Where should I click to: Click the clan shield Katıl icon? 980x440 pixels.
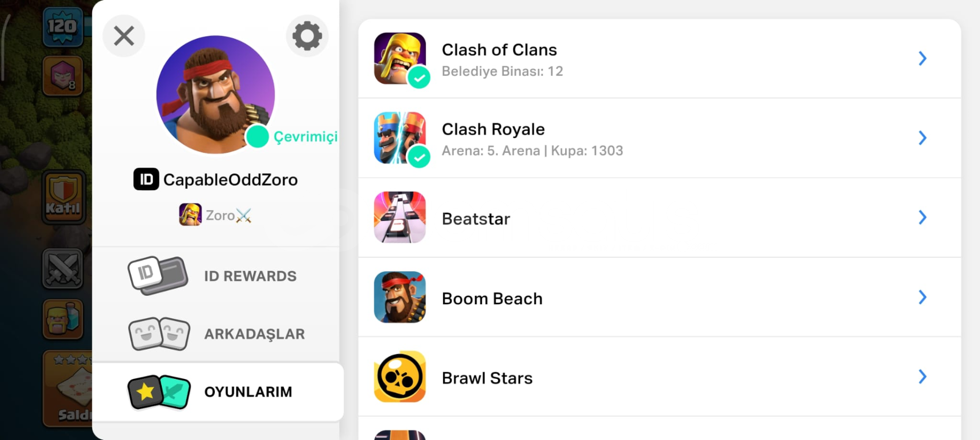(63, 197)
